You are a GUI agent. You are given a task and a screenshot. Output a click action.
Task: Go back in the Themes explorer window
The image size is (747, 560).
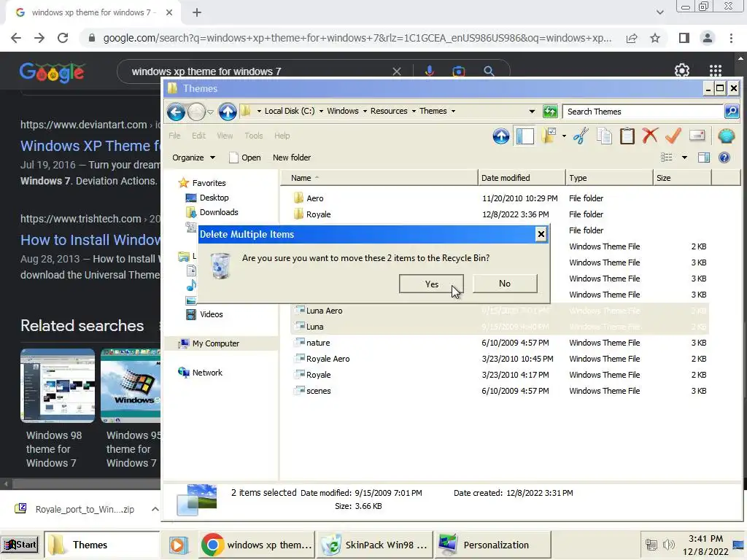pos(176,112)
